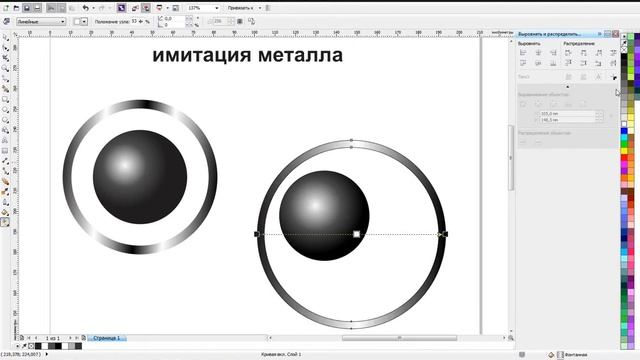Collapse the align docker section arrow
Screen dimensions: 640x360
pos(567,87)
